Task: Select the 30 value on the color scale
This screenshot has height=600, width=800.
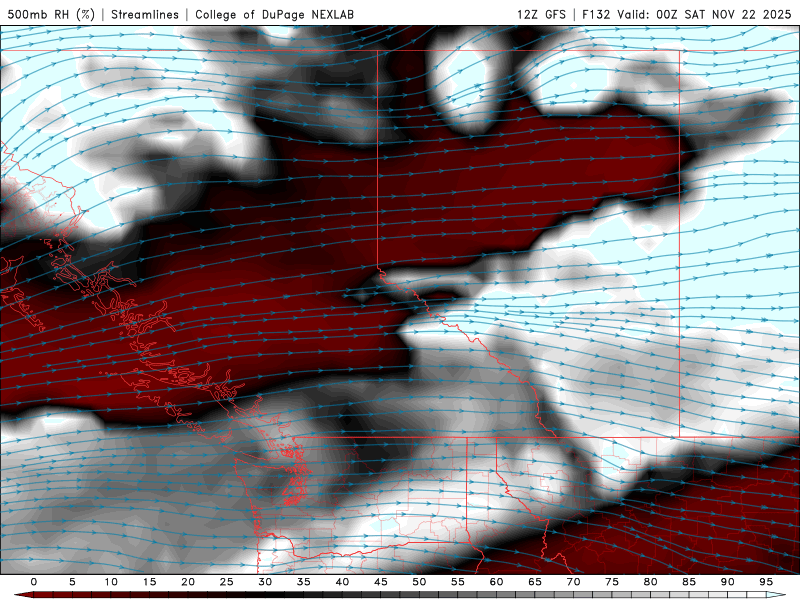Action: 265,582
